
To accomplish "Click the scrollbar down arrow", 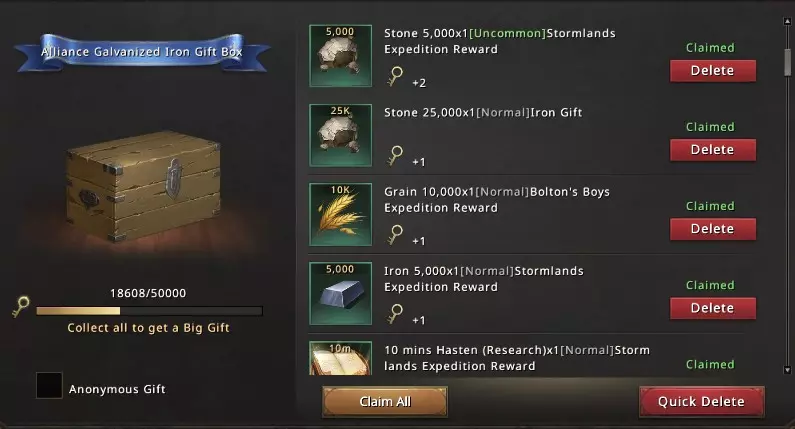I will click(x=787, y=370).
